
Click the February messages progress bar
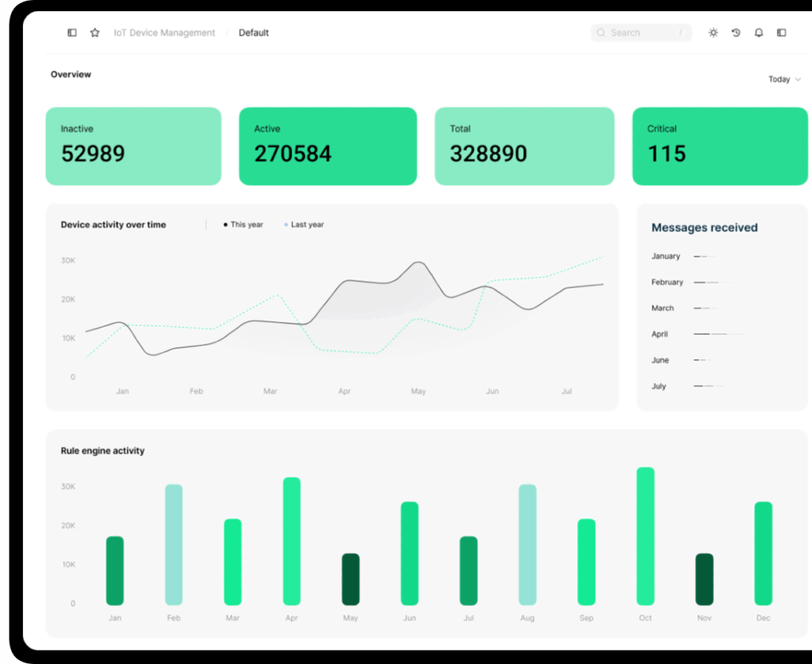[x=713, y=282]
